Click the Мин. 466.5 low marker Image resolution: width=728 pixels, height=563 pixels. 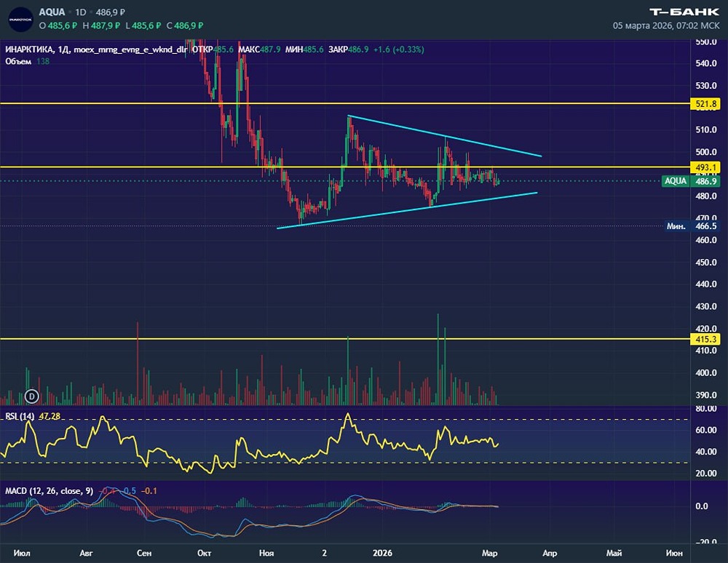[692, 226]
